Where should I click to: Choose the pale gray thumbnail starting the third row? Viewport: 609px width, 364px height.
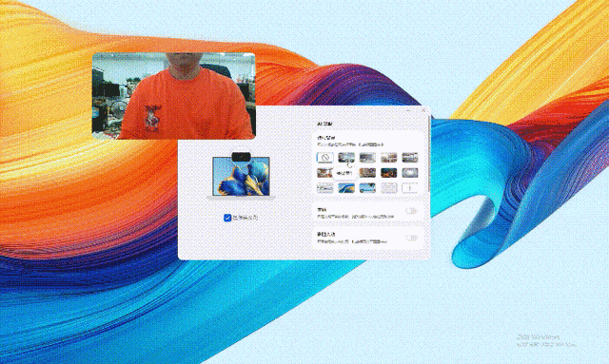coord(325,188)
